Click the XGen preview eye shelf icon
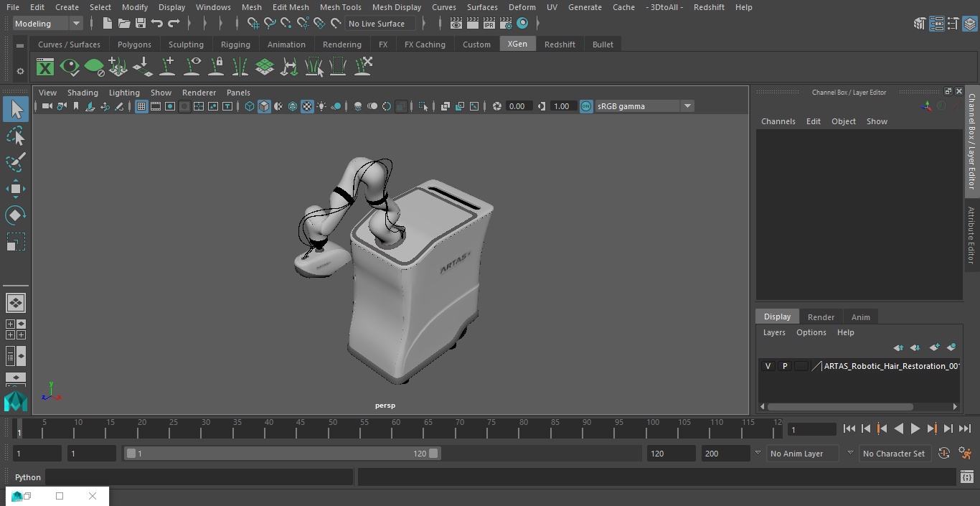980x506 pixels. [70, 67]
